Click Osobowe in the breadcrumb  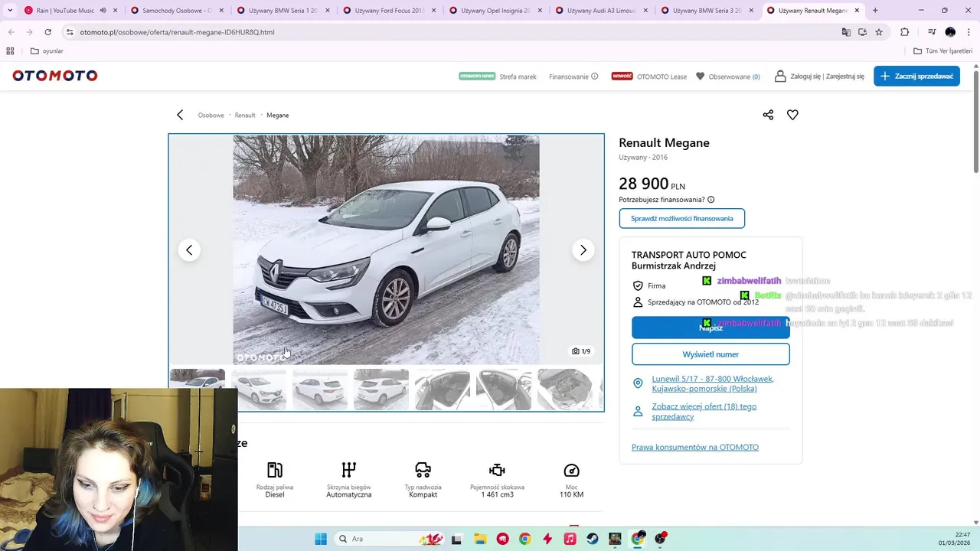pos(211,115)
